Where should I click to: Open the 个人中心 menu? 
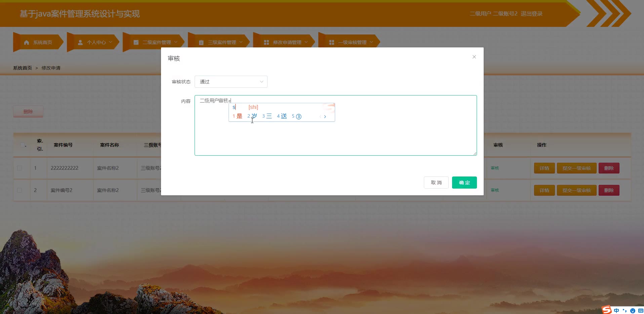[x=93, y=42]
